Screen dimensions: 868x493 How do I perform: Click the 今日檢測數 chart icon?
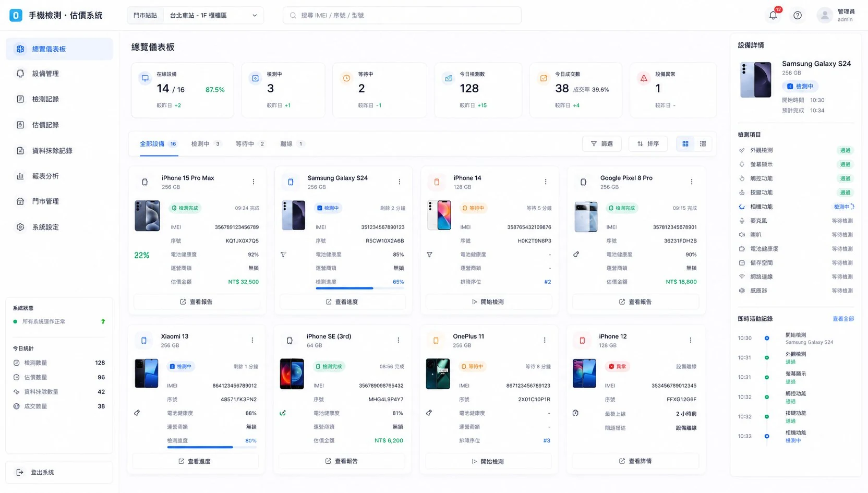448,78
